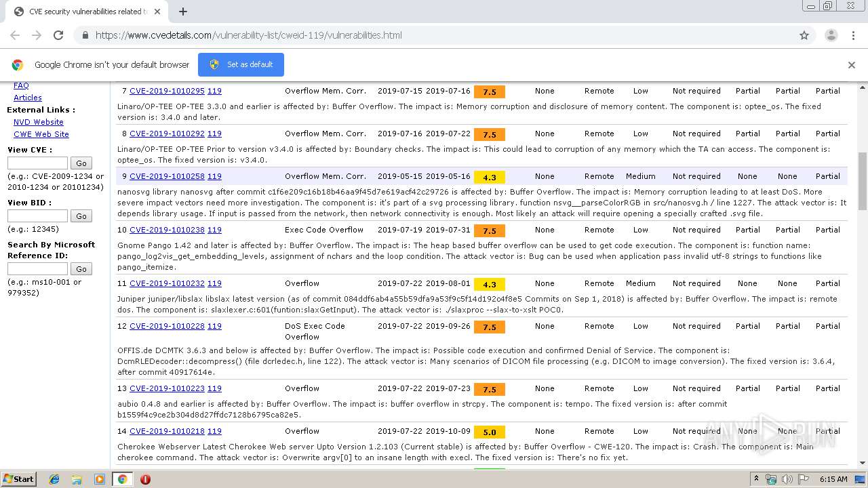Viewport: 868px width, 488px height.
Task: Click date 2019-10-09 in row 14
Action: (448, 431)
